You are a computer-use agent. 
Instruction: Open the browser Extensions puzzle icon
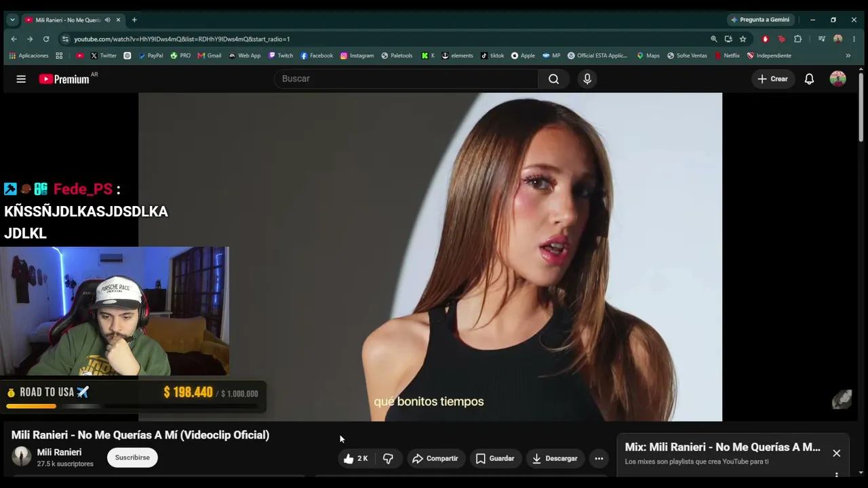pos(797,39)
